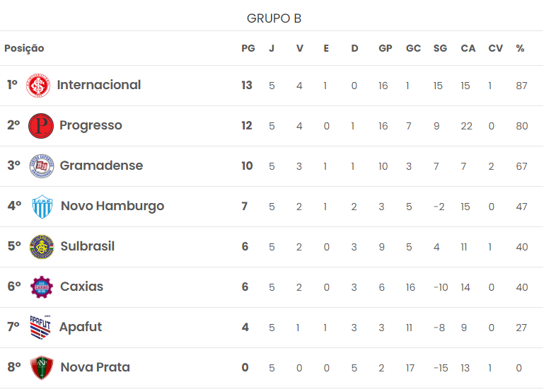Click the Caxias team name
The width and height of the screenshot is (551, 392).
point(81,287)
